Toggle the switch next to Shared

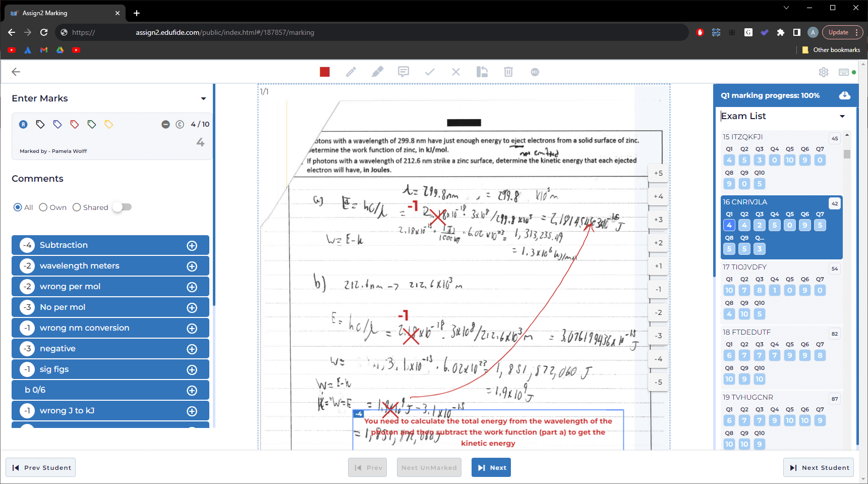click(122, 207)
